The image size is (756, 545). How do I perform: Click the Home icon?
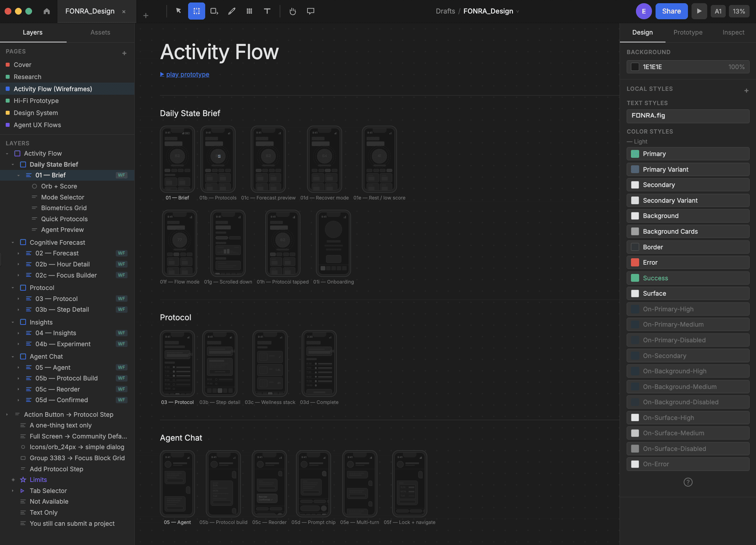point(47,11)
